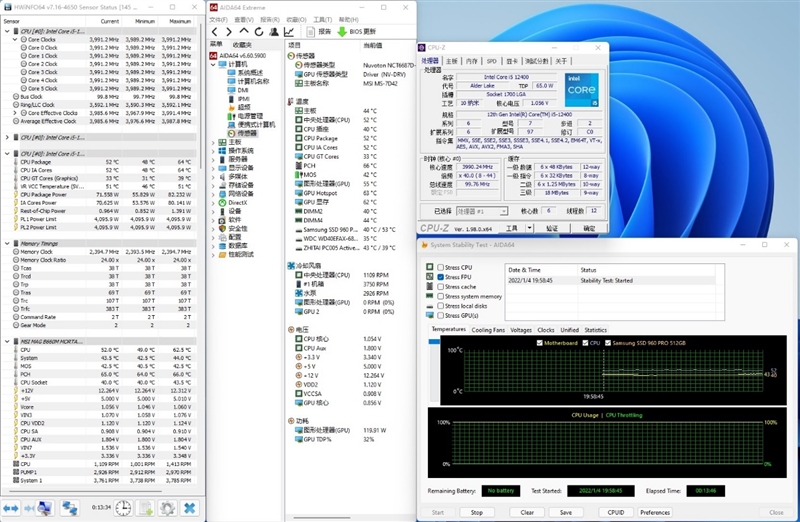Expand the DirectX tree node
Viewport: 800px width, 522px height.
click(x=215, y=202)
